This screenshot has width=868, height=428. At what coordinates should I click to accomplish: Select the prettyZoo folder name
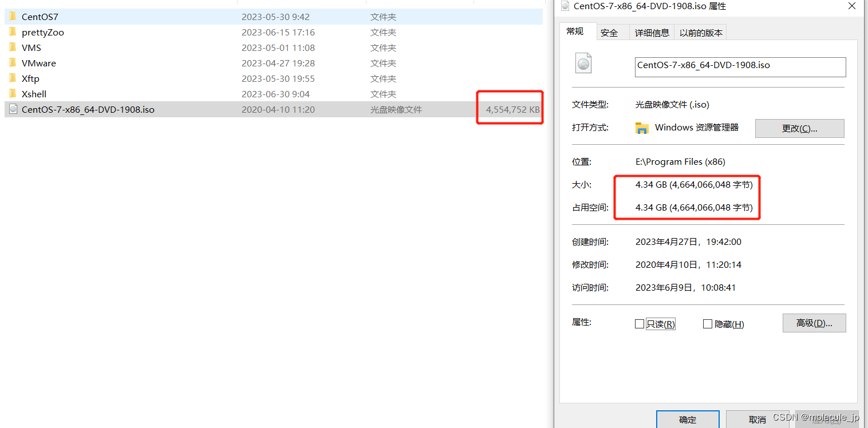[43, 32]
